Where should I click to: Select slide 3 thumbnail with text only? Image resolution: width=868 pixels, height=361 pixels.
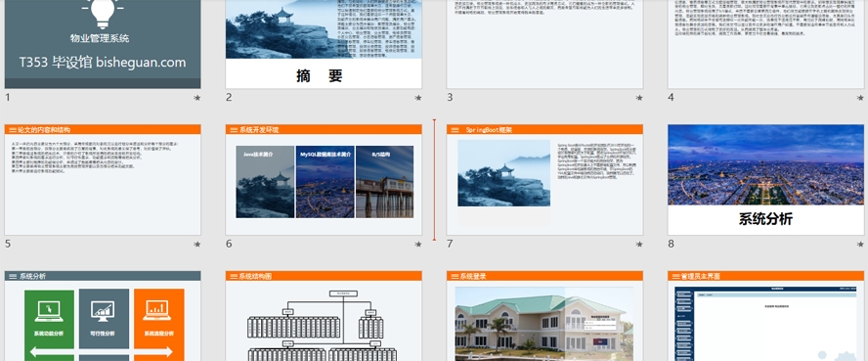pos(544,44)
